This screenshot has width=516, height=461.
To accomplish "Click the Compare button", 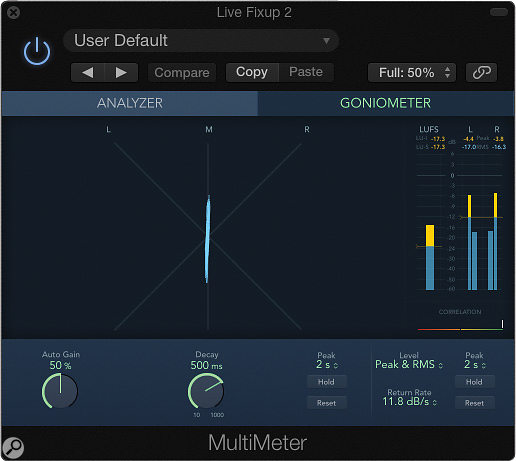I will tap(182, 72).
